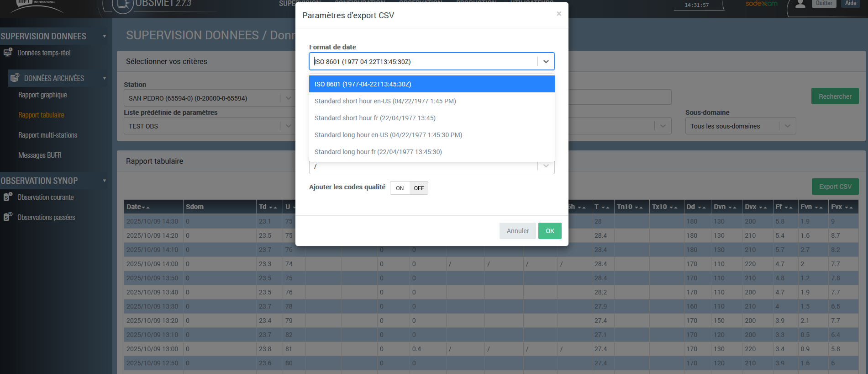Set quality codes toggle to OFF

[419, 188]
